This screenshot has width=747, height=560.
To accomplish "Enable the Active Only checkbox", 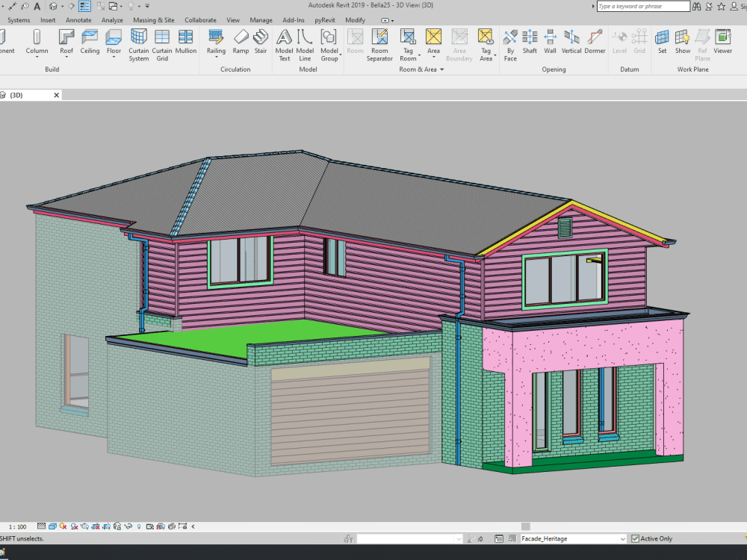I will pyautogui.click(x=634, y=538).
